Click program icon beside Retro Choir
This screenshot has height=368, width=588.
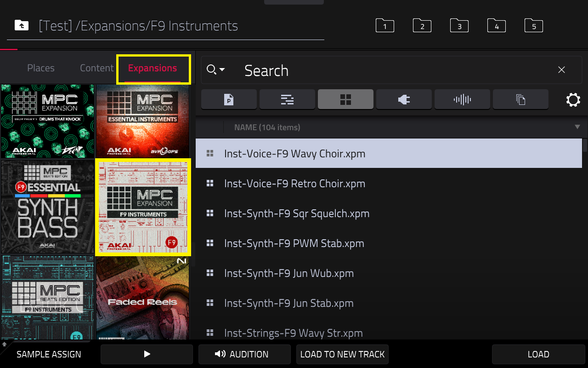coord(210,183)
